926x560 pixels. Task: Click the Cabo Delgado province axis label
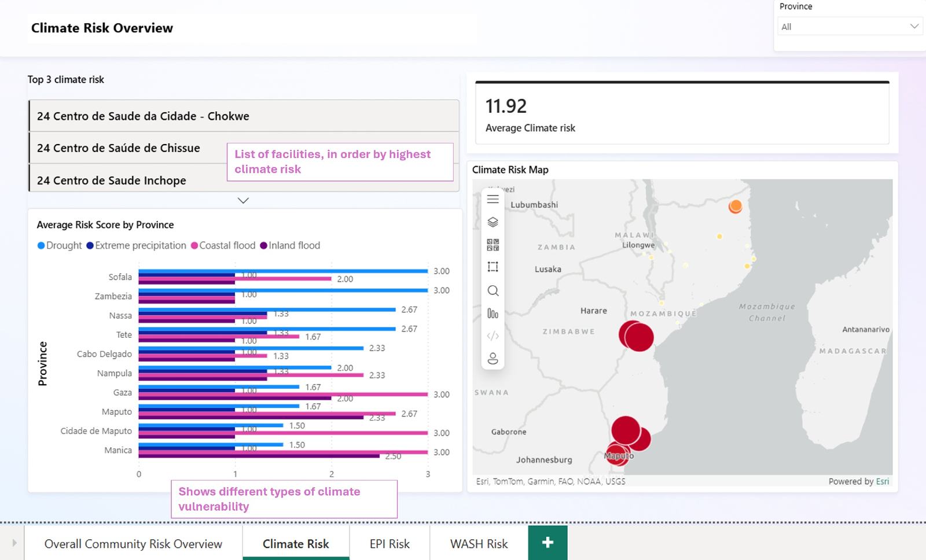(104, 354)
